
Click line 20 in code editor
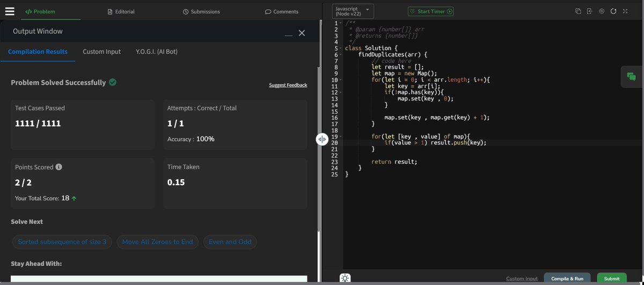(493, 143)
